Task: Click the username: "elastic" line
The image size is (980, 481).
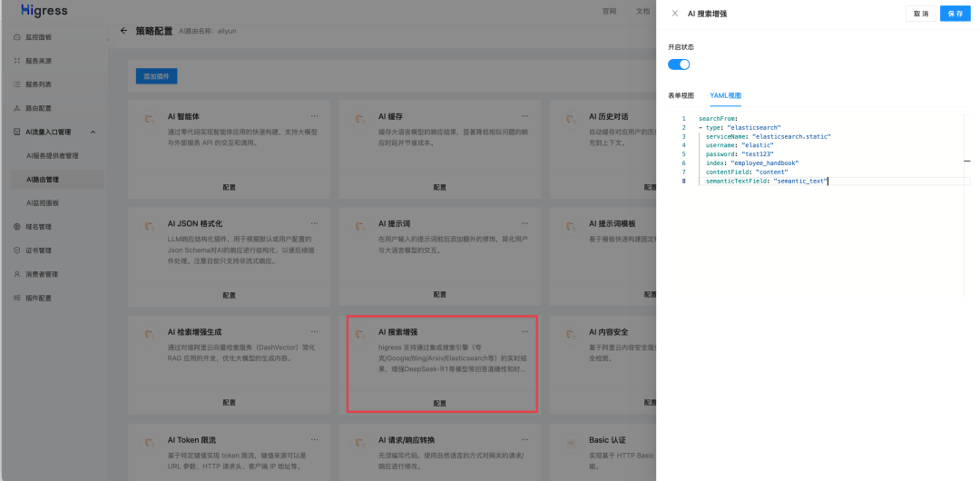Action: click(x=740, y=145)
